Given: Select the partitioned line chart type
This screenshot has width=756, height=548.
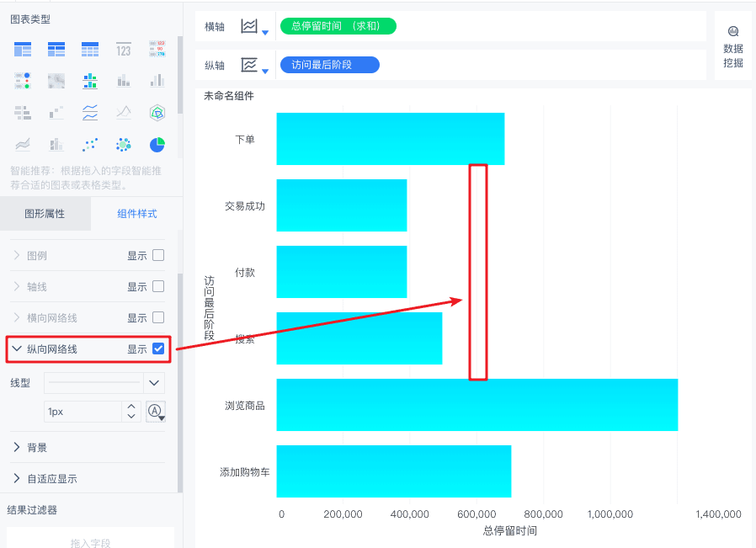Looking at the screenshot, I should [90, 112].
